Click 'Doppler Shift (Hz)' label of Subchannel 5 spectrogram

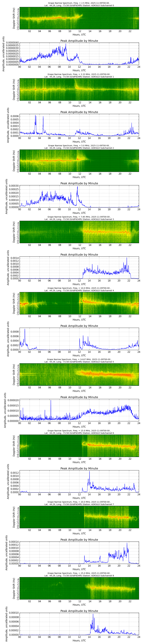(14, 375)
